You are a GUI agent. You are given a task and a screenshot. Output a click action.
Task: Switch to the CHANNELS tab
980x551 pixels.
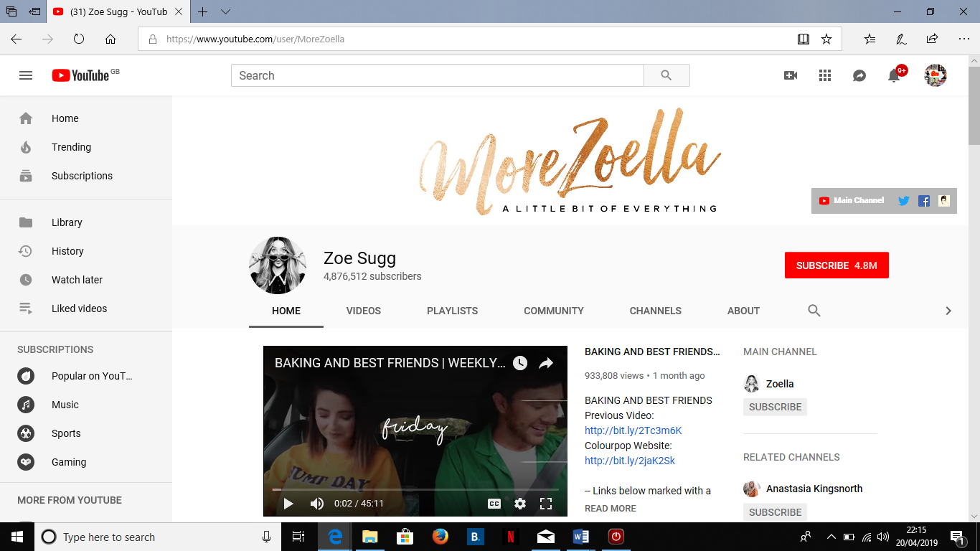(x=656, y=311)
